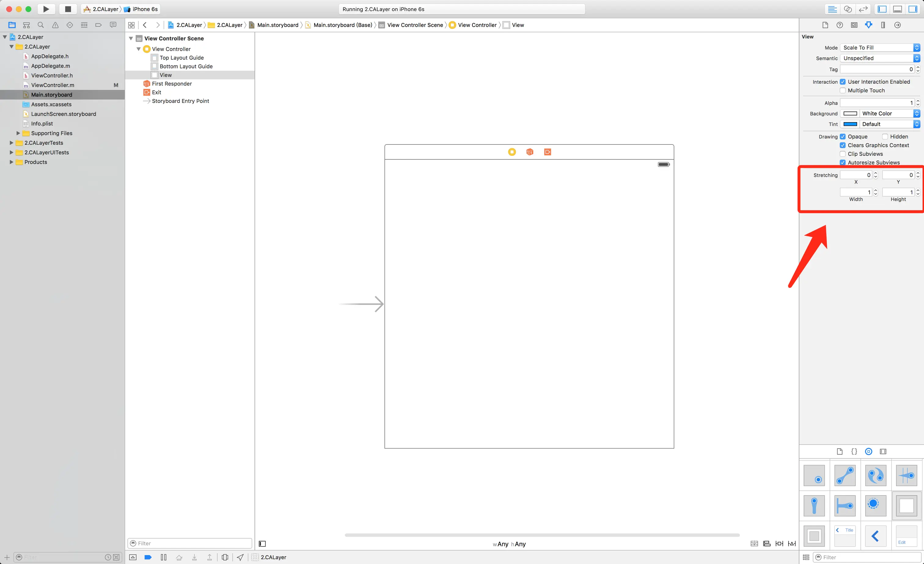Enable the Multiple Touch checkbox
The width and height of the screenshot is (924, 564).
[x=843, y=90]
